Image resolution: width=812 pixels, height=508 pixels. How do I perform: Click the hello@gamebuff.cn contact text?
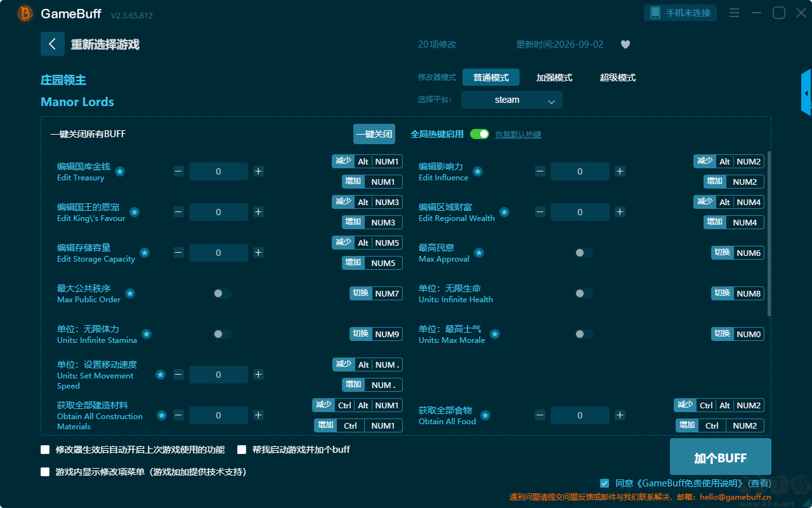(736, 497)
